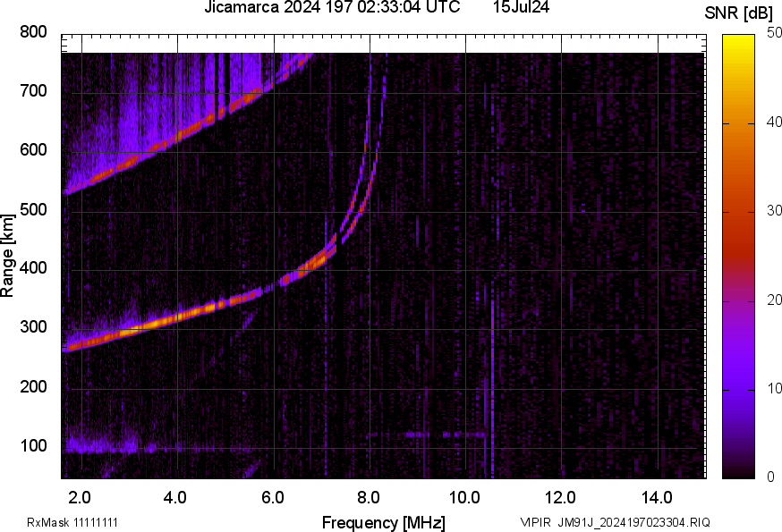Click the '400' range axis label

click(x=33, y=268)
